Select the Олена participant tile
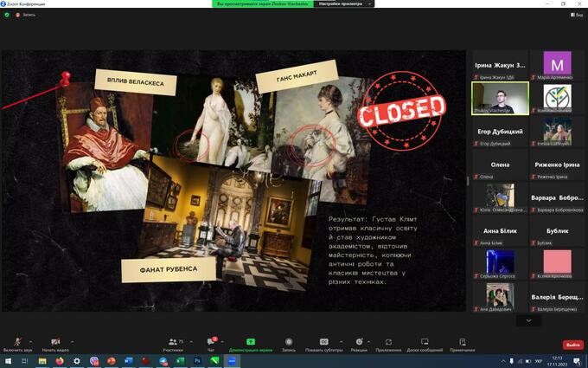588x368 pixels. (501, 165)
